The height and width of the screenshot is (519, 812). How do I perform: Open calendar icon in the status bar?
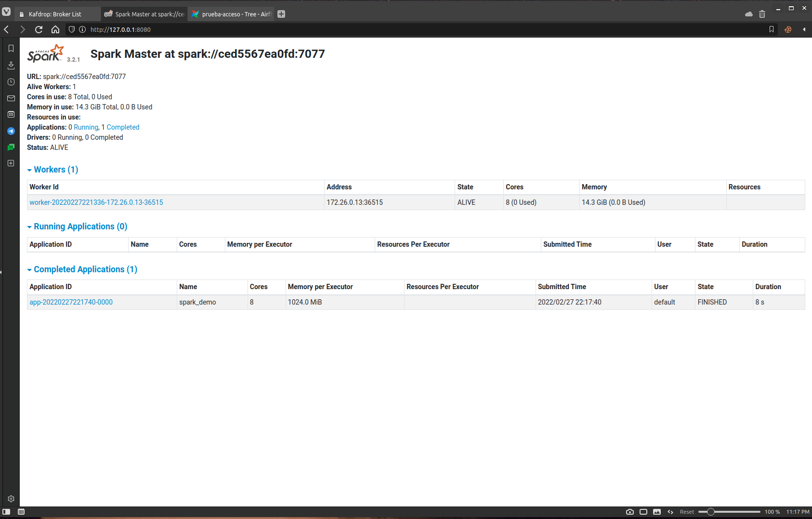(21, 512)
